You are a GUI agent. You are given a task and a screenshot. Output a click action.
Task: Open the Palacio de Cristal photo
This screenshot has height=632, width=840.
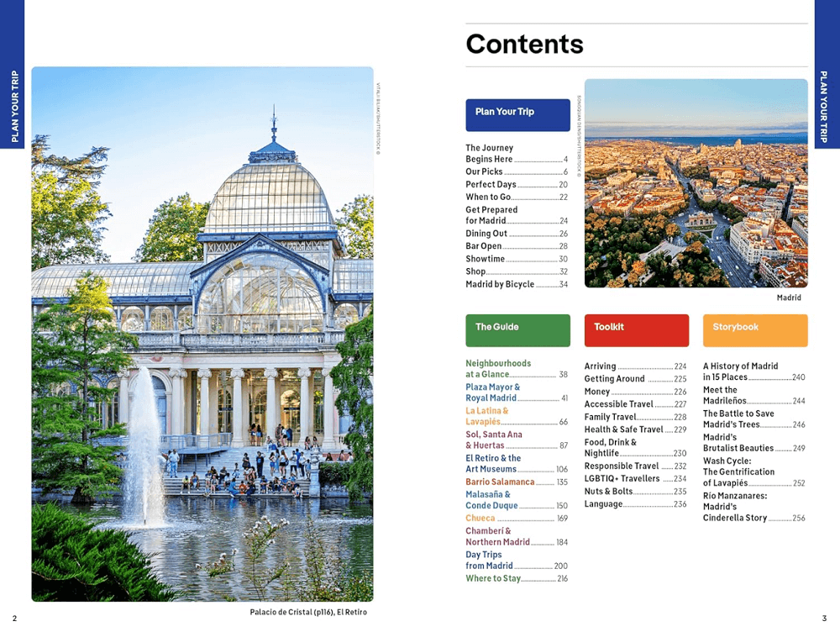tap(202, 334)
